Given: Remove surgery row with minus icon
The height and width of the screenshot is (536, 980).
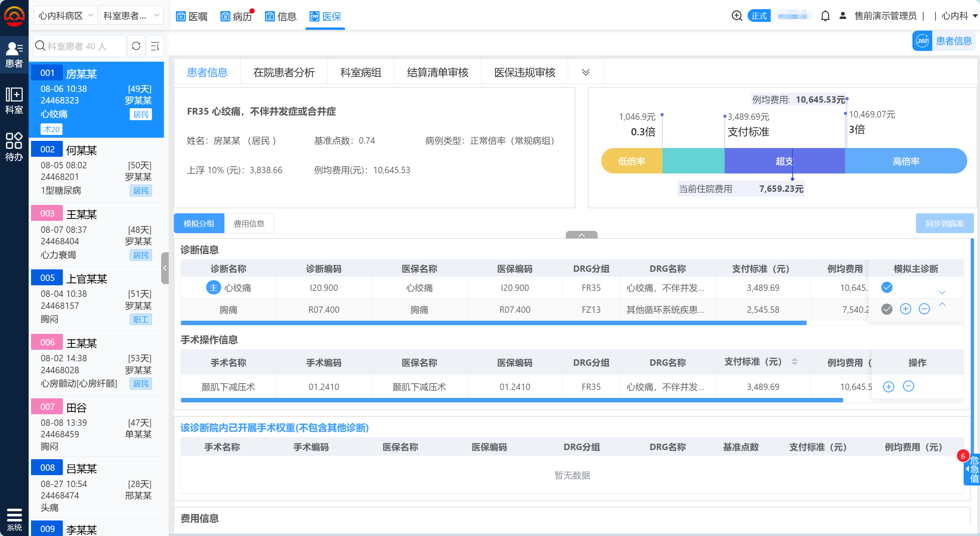Looking at the screenshot, I should tap(908, 386).
